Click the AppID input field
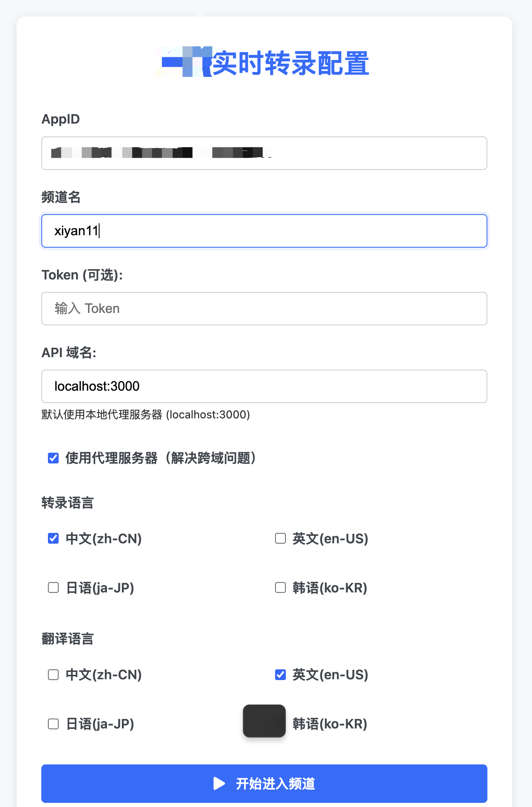 coord(264,153)
